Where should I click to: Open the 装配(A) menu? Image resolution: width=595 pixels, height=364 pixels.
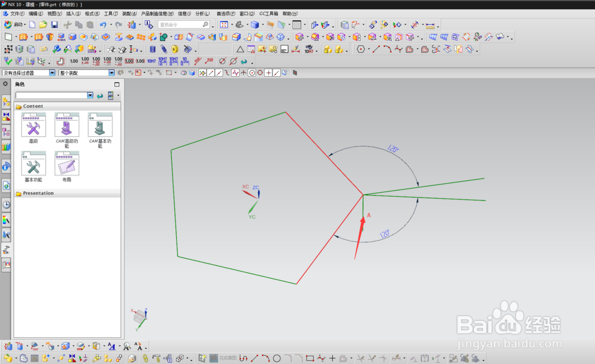129,14
